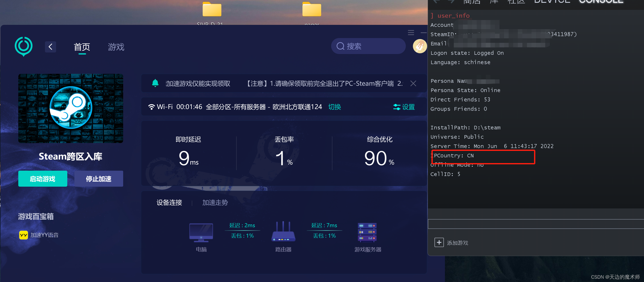Viewport: 644px width, 282px height.
Task: Click 切换 to switch server
Action: (x=335, y=107)
